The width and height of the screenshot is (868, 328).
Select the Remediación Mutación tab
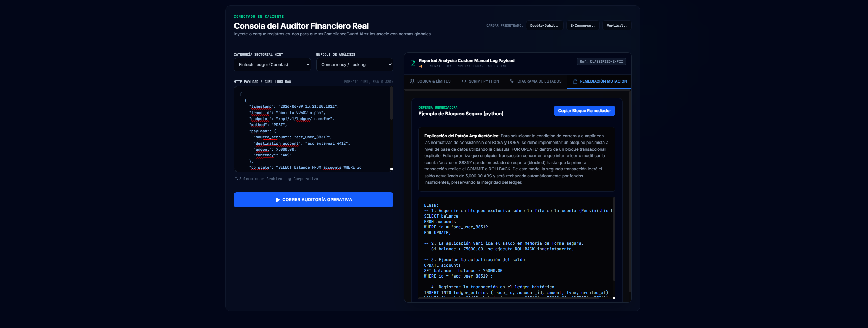599,81
